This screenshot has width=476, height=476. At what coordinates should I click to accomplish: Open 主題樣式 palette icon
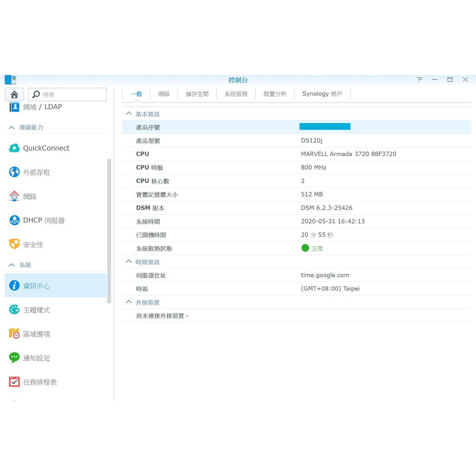14,310
